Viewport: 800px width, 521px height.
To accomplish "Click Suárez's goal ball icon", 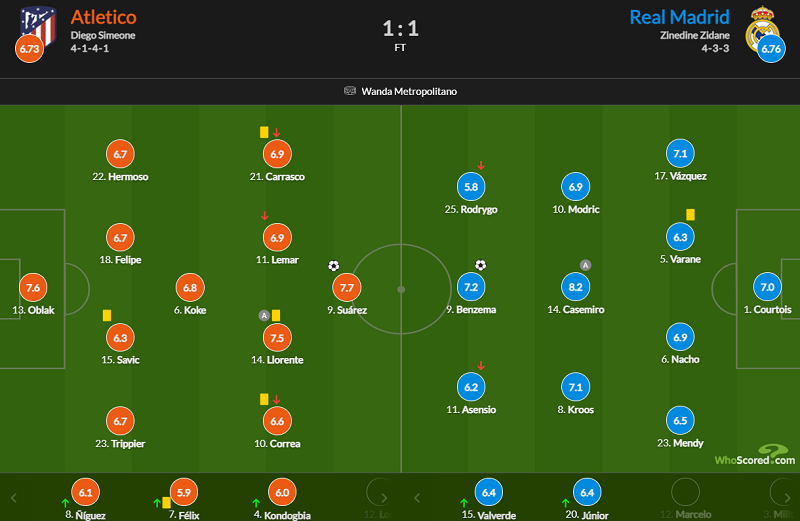I will (334, 266).
